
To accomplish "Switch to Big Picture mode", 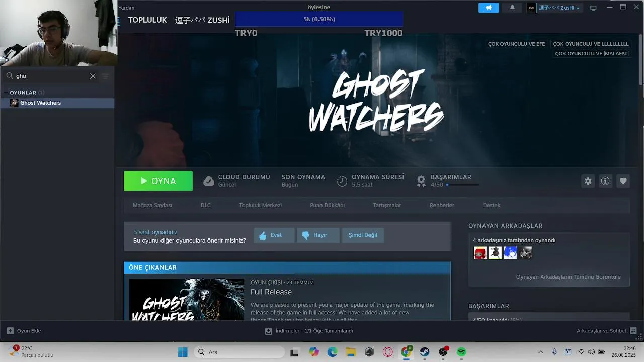I will pyautogui.click(x=593, y=8).
